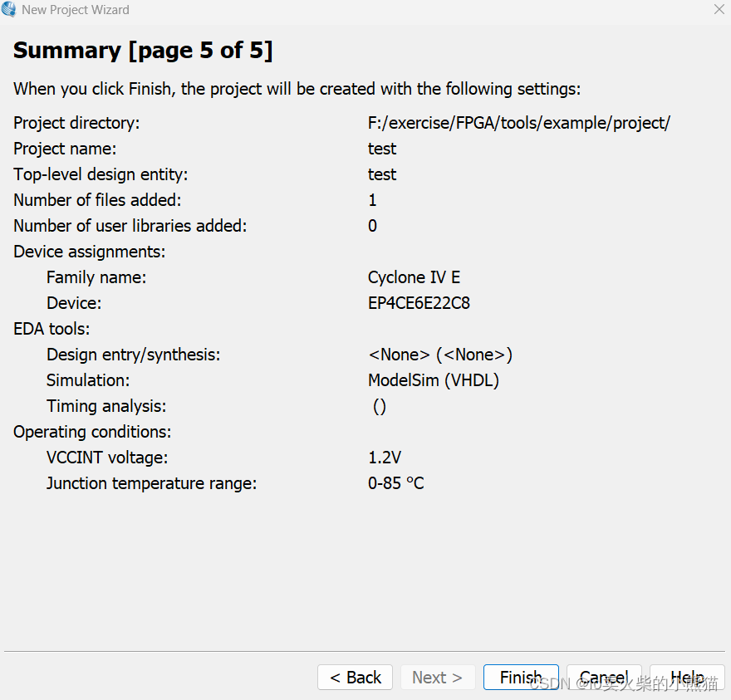Click the greyed-out Next button
The image size is (731, 700).
(x=437, y=678)
